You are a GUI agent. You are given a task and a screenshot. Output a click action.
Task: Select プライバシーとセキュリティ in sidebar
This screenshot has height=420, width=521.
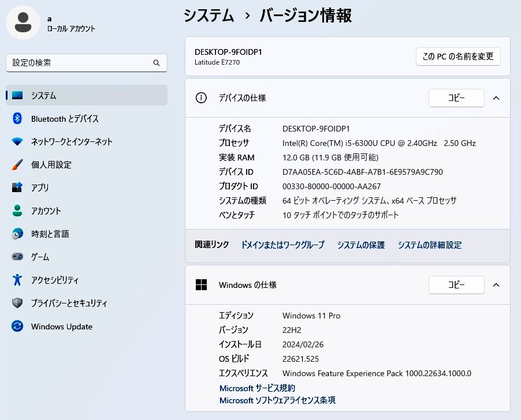[x=87, y=303]
